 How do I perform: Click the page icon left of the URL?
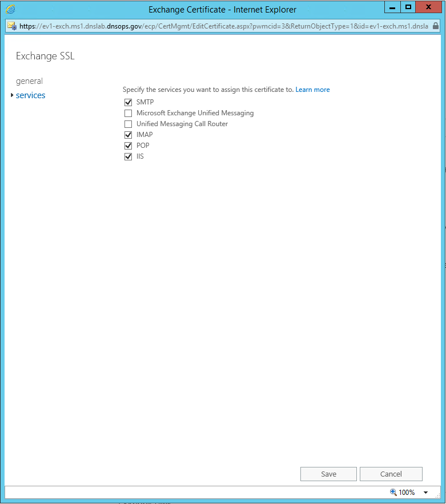11,26
